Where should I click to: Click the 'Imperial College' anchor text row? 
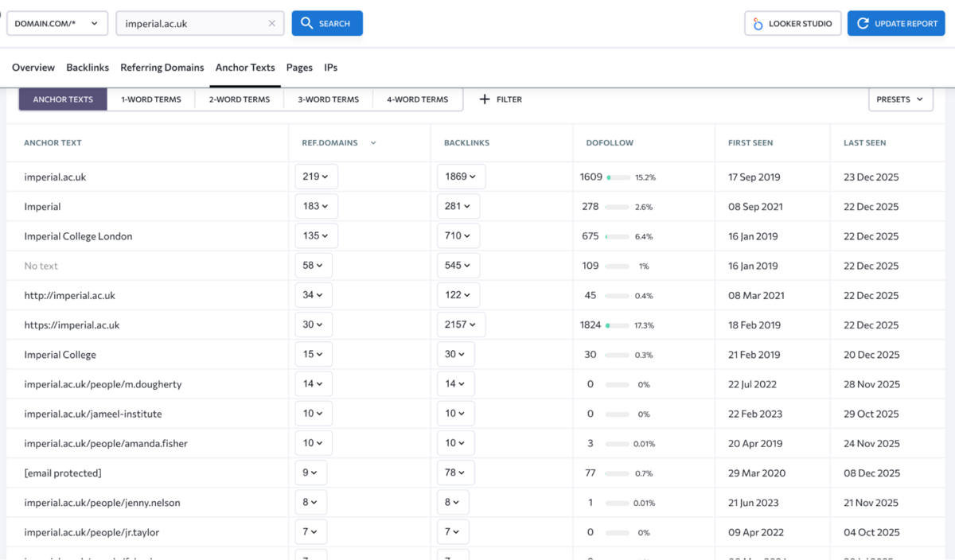(x=60, y=355)
